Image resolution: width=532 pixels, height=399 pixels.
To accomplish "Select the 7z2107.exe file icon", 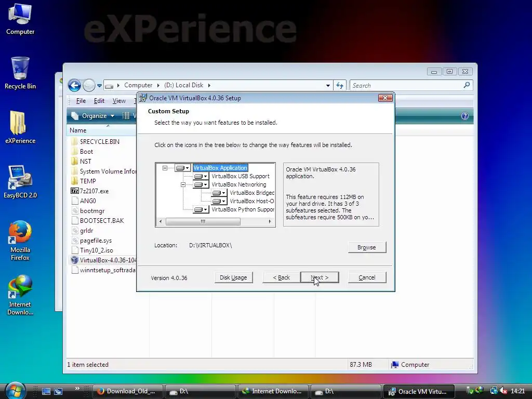I will pos(75,191).
